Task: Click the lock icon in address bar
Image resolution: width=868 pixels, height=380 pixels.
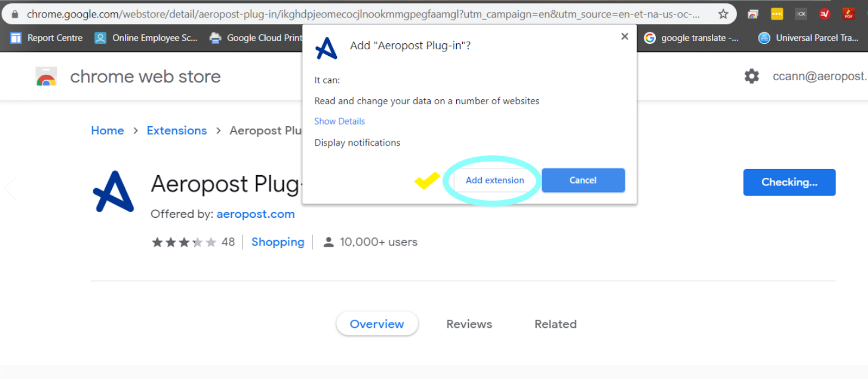Action: (x=15, y=14)
